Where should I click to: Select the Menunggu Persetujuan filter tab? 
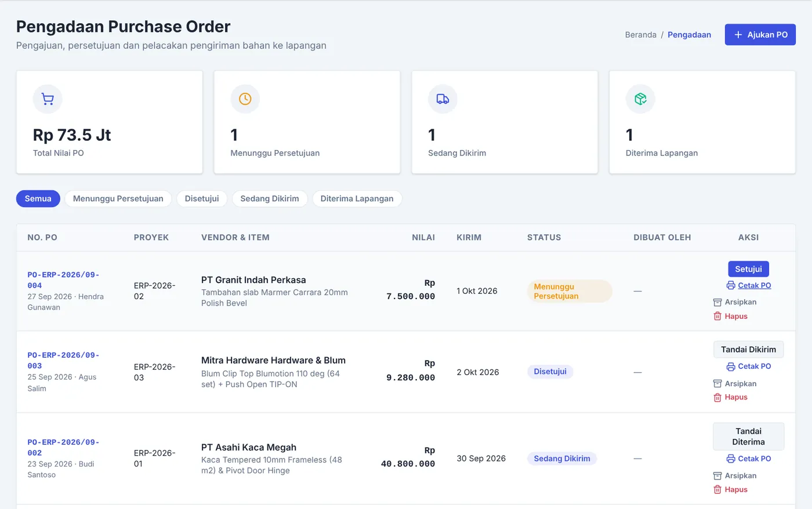click(x=118, y=198)
